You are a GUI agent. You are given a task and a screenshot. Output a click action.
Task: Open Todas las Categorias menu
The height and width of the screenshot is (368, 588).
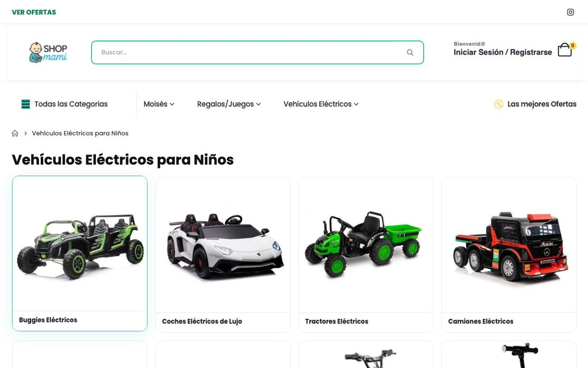(71, 104)
